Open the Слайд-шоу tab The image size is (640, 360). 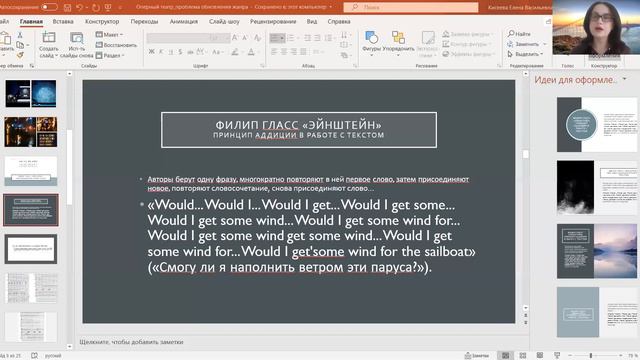coord(224,21)
